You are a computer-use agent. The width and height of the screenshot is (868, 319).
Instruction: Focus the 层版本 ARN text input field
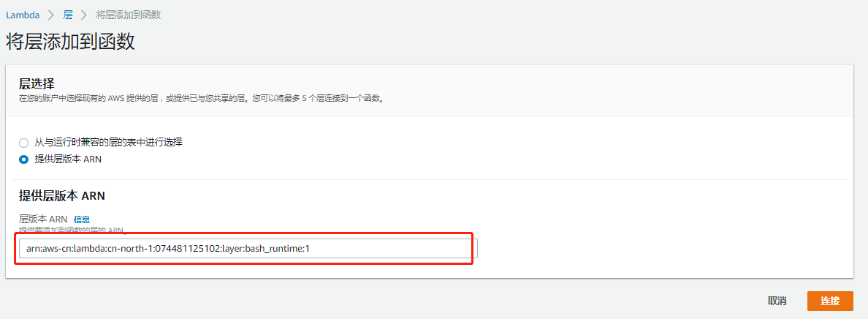(248, 249)
